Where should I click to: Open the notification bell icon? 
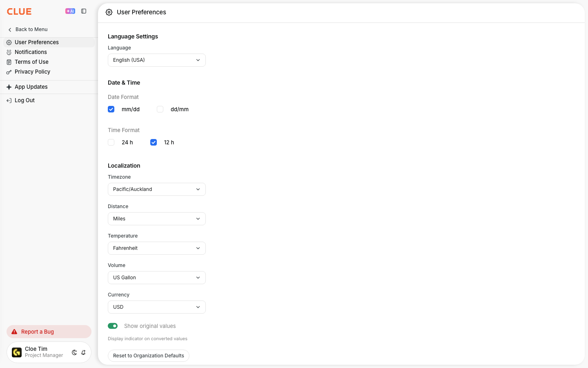point(83,352)
